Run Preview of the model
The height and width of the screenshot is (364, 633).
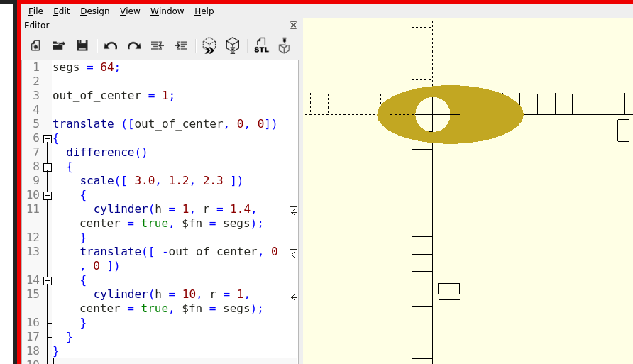tap(209, 45)
